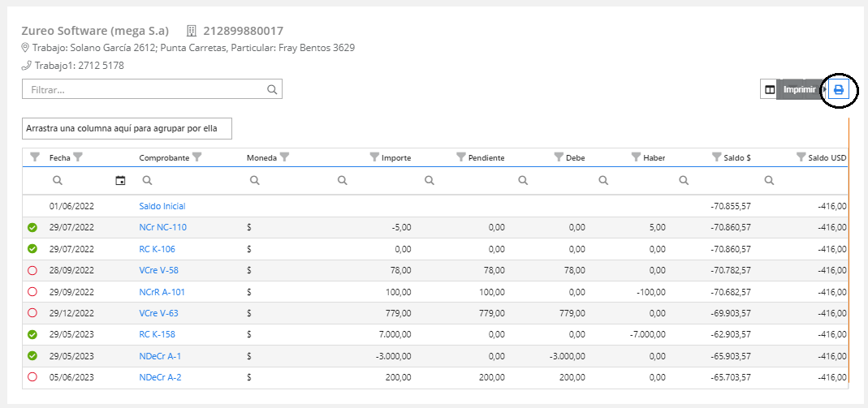Sort by the Debe column header
Viewport: 868px width, 408px height.
pos(576,157)
